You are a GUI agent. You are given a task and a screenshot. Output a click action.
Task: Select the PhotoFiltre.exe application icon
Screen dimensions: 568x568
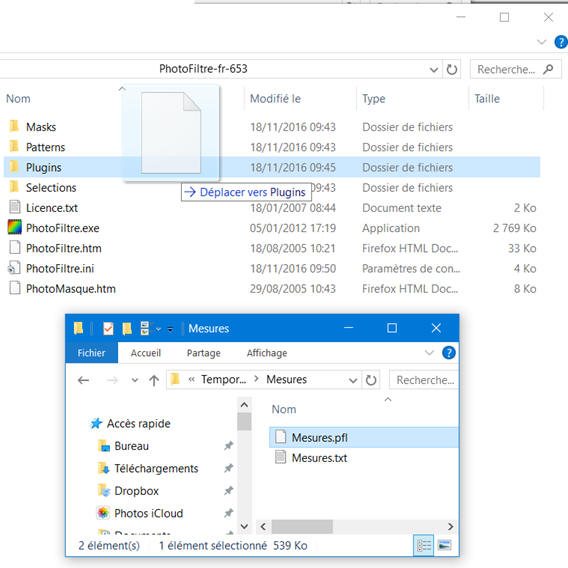pyautogui.click(x=14, y=227)
